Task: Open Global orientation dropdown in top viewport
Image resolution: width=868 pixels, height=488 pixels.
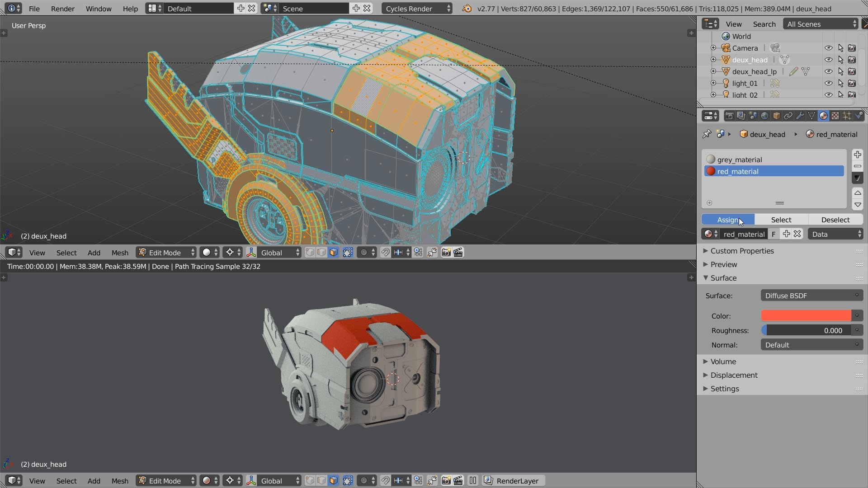Action: click(x=279, y=253)
